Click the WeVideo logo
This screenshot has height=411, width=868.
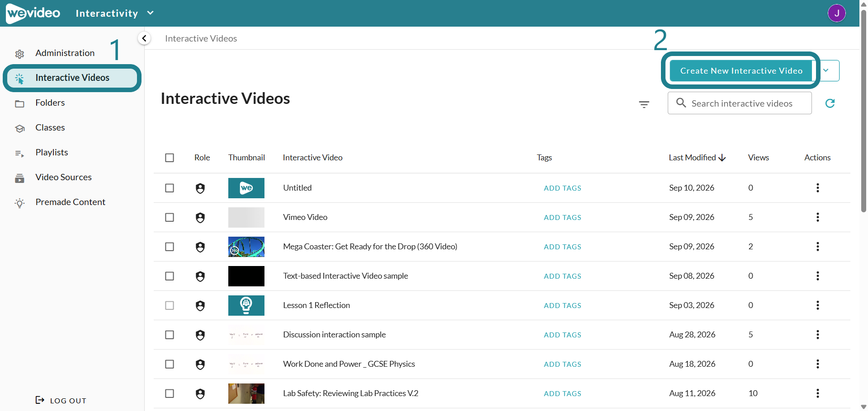pyautogui.click(x=33, y=13)
